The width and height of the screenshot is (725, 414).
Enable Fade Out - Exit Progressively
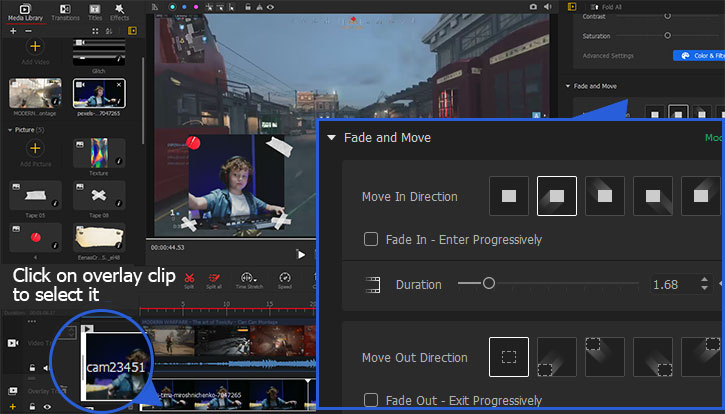tap(370, 400)
